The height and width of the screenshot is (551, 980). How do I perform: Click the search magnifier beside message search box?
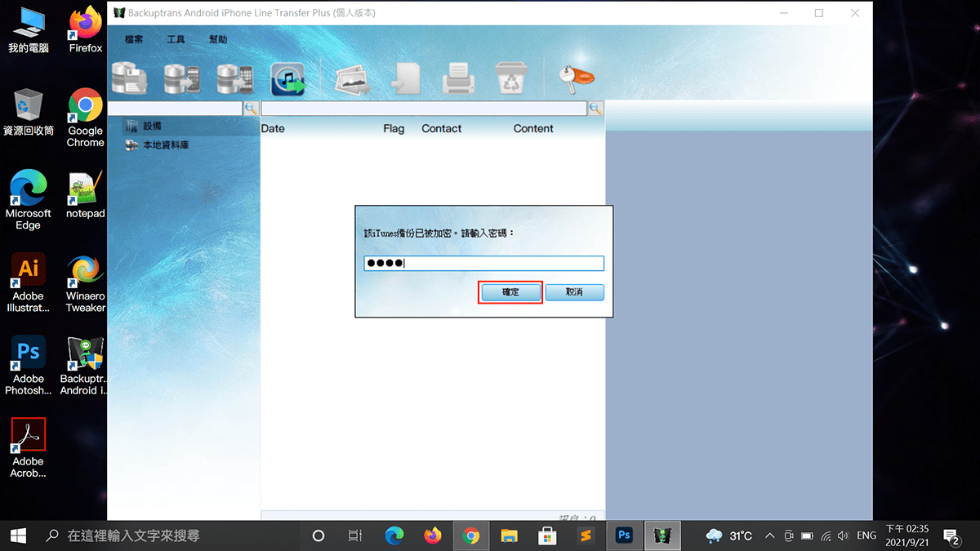[x=596, y=108]
